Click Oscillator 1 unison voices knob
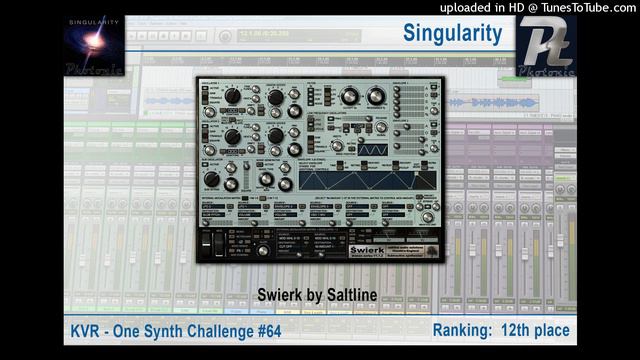The height and width of the screenshot is (360, 640). 275,97
